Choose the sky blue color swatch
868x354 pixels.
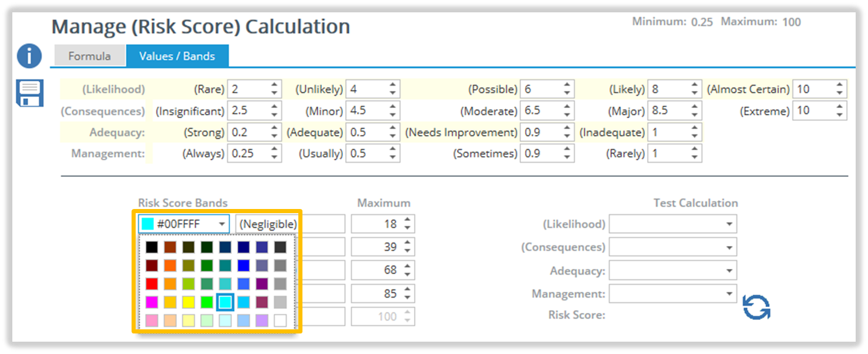(244, 302)
